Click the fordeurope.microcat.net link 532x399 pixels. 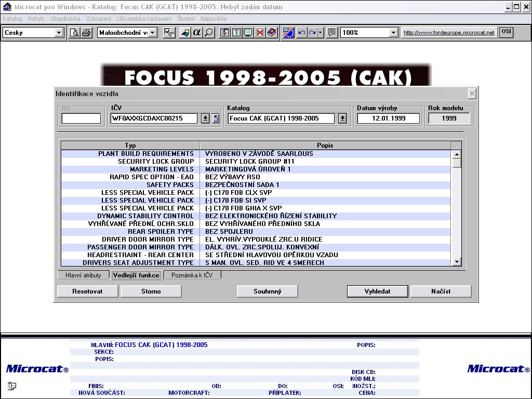pyautogui.click(x=449, y=33)
